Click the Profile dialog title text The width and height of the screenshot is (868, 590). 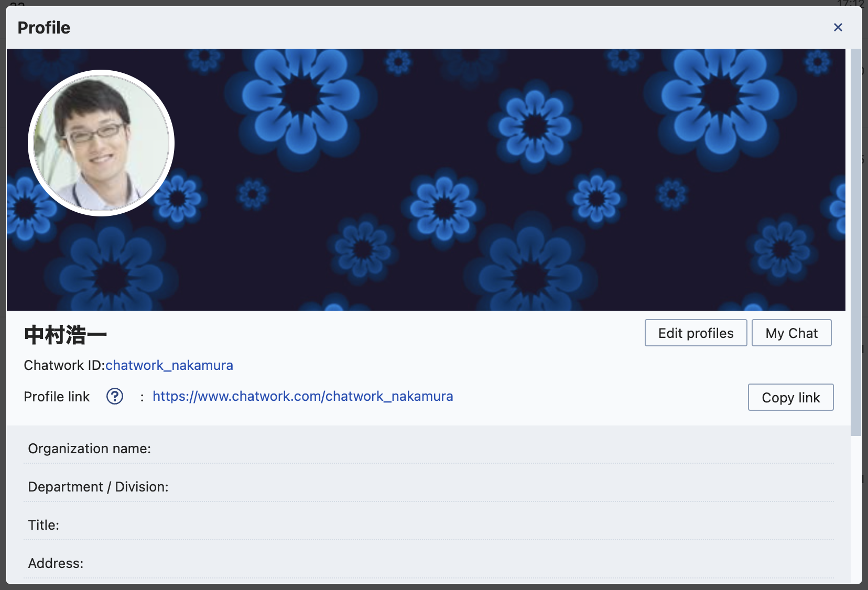point(44,27)
